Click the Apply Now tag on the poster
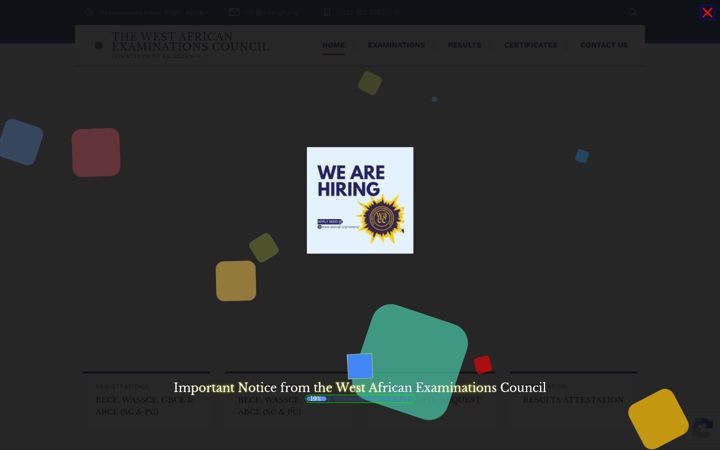Image resolution: width=720 pixels, height=450 pixels. pos(330,222)
